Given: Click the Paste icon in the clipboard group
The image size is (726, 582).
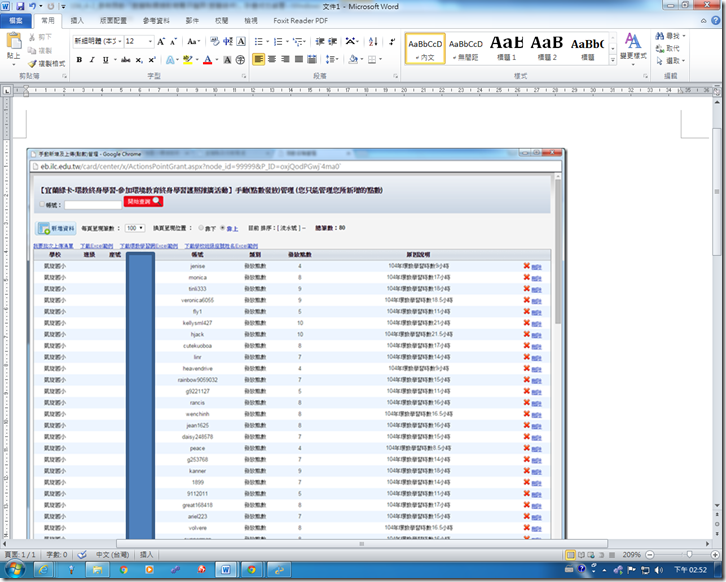Looking at the screenshot, I should pos(13,42).
